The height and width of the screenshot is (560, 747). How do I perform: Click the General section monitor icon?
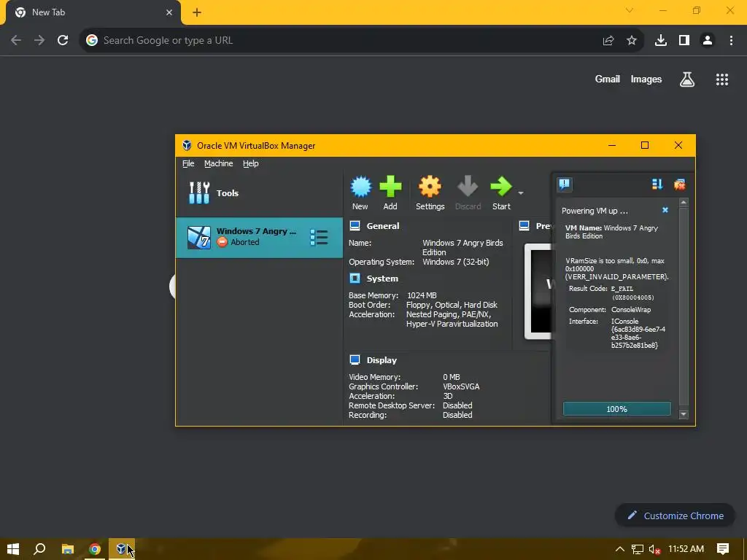pos(355,226)
